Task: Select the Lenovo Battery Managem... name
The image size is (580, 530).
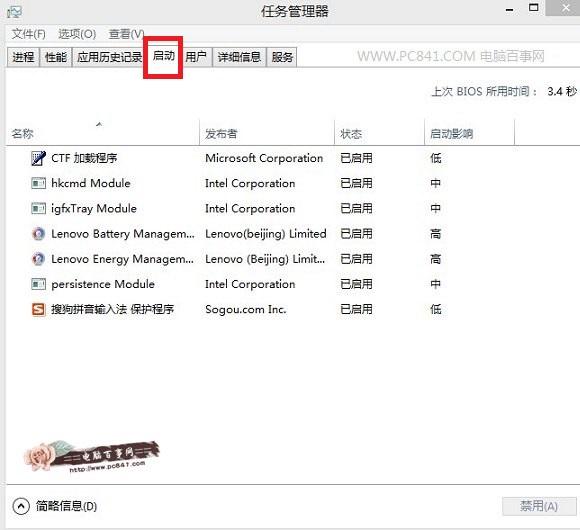Action: point(122,234)
